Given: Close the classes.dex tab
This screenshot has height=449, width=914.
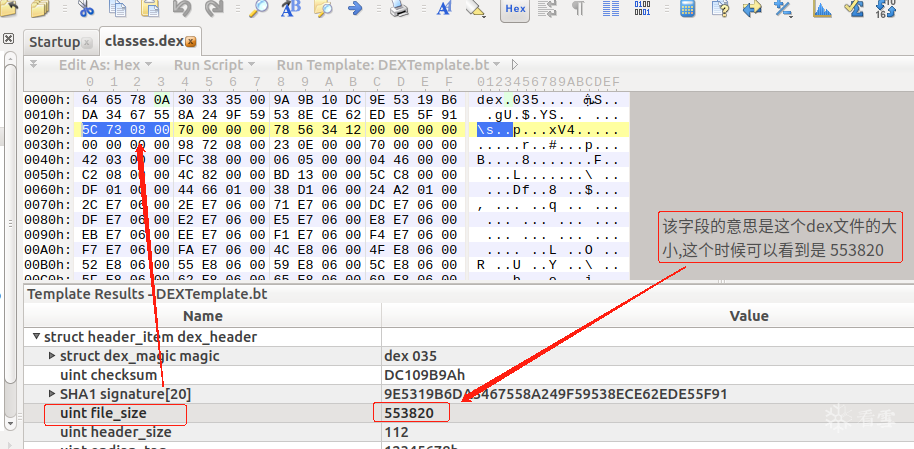Looking at the screenshot, I should pyautogui.click(x=191, y=42).
